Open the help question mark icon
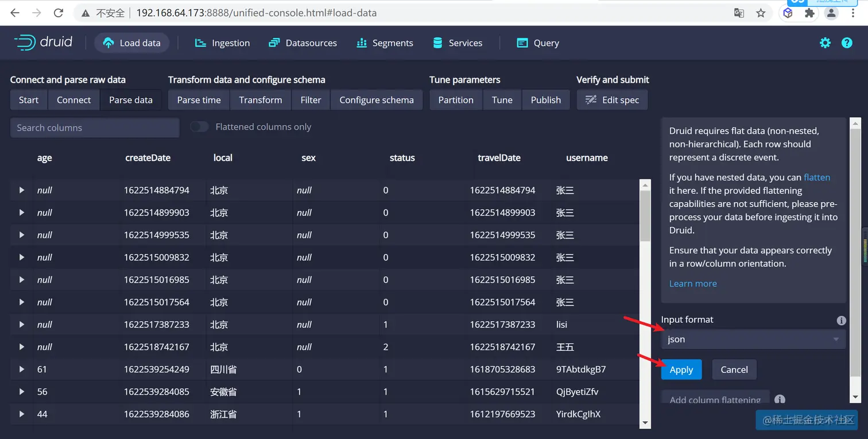This screenshot has height=439, width=868. click(847, 43)
